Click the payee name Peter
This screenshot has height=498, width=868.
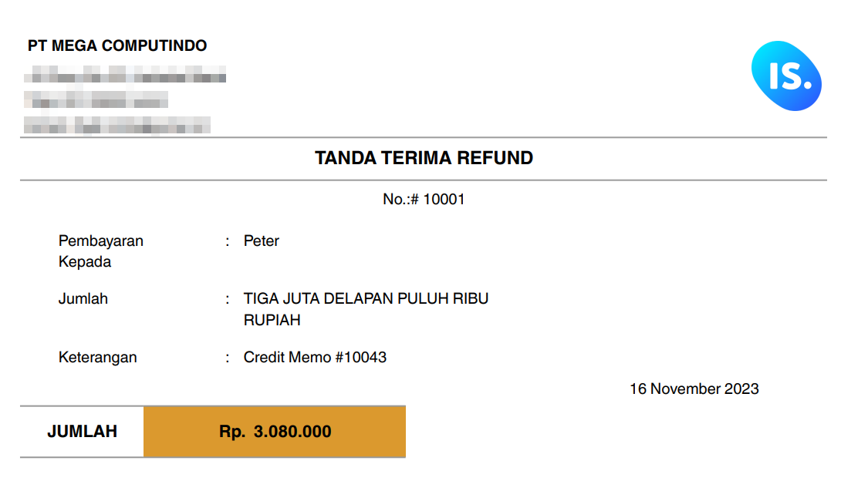[x=262, y=241]
